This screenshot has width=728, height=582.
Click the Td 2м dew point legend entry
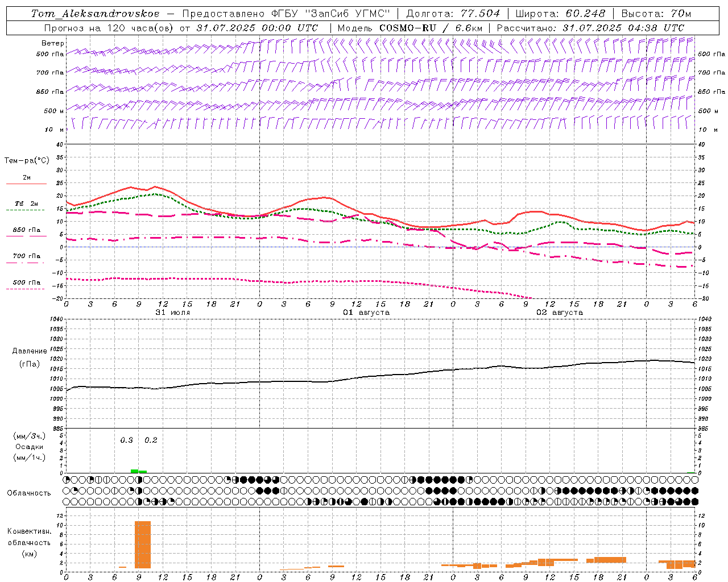tap(27, 203)
